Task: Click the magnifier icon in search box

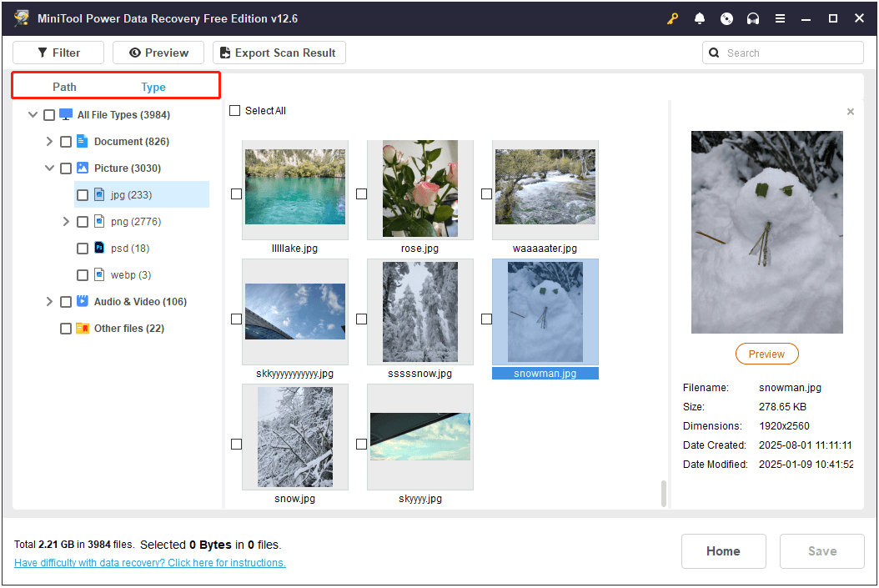Action: (x=715, y=53)
